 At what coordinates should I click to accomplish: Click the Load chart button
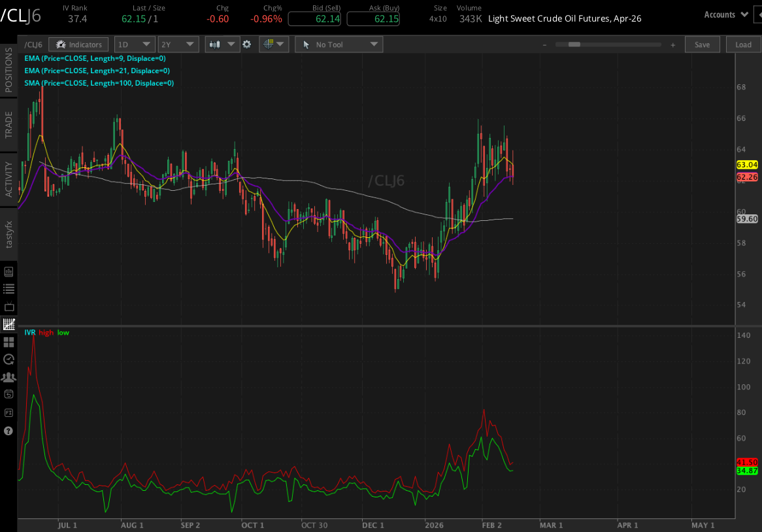tap(742, 44)
